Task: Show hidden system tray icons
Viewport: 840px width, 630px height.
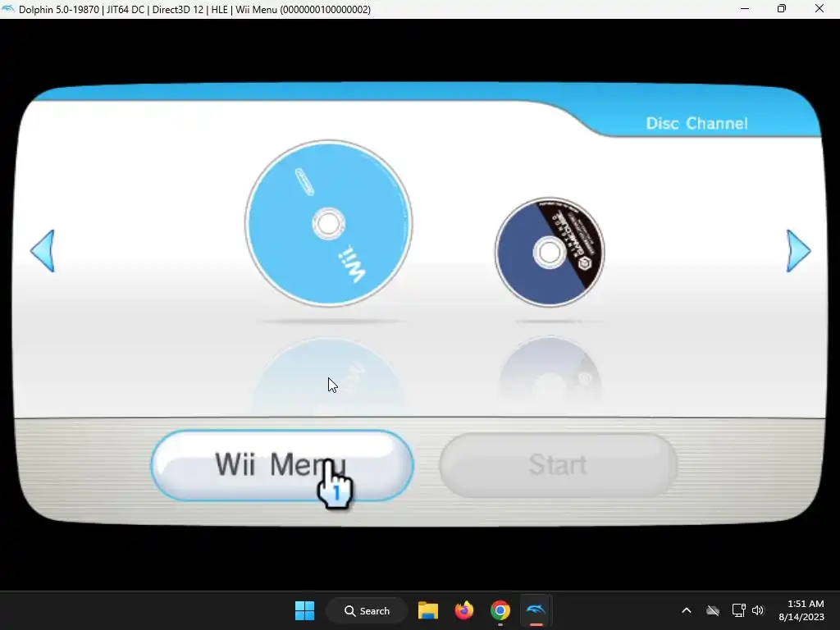Action: (x=687, y=610)
